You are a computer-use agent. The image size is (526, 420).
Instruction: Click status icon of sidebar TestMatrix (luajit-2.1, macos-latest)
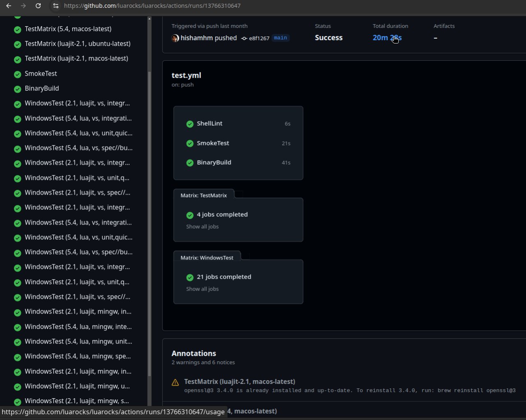pos(17,60)
